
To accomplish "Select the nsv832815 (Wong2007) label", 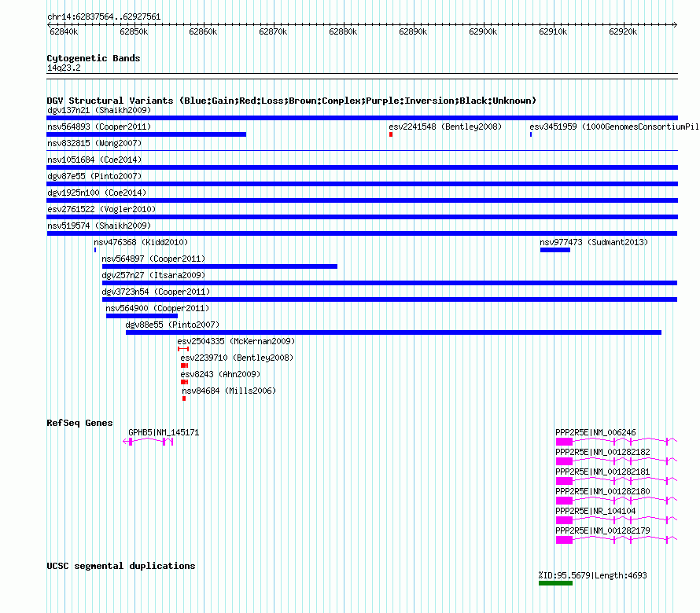I will pyautogui.click(x=94, y=143).
